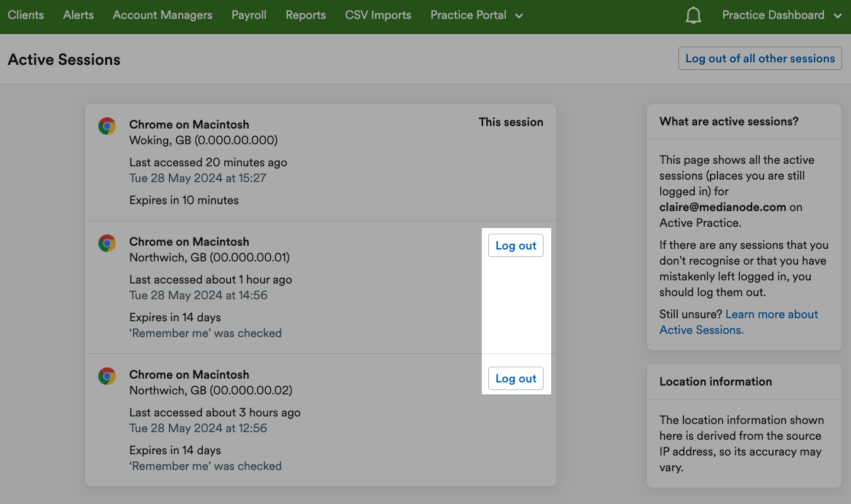Click the claire@medianode.com text
This screenshot has width=851, height=504.
tap(722, 207)
